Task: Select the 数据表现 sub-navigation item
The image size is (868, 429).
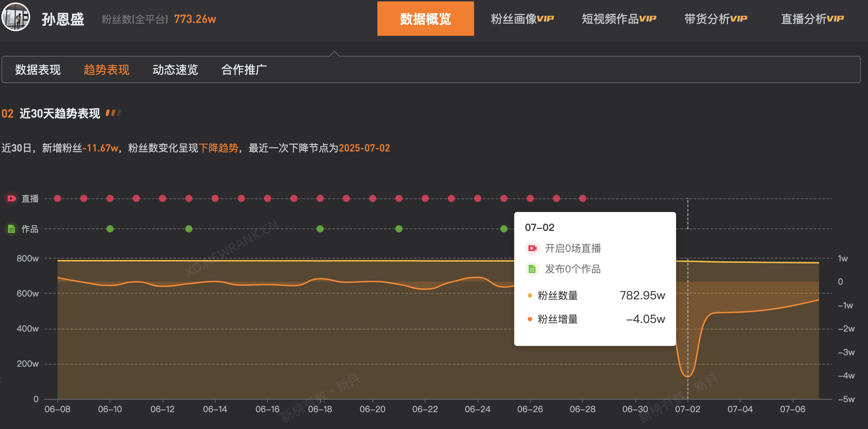Action: (x=38, y=69)
